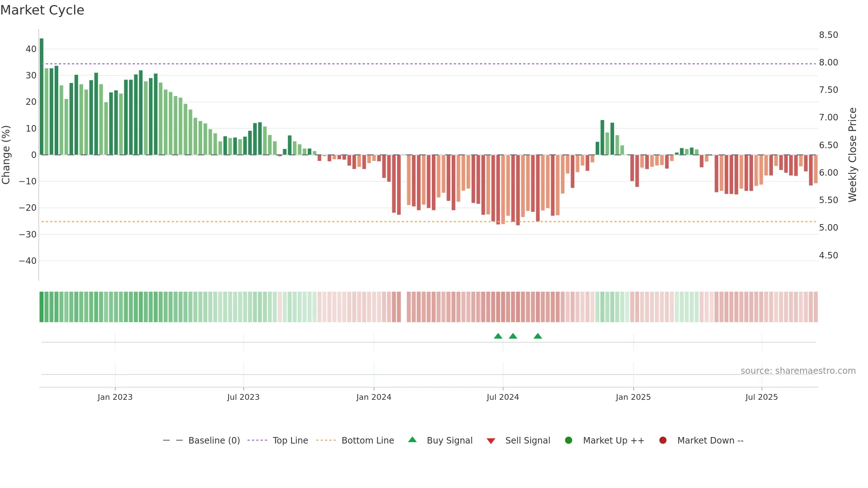Image resolution: width=868 pixels, height=488 pixels.
Task: Toggle the Market Down -- legend entry
Action: point(701,440)
